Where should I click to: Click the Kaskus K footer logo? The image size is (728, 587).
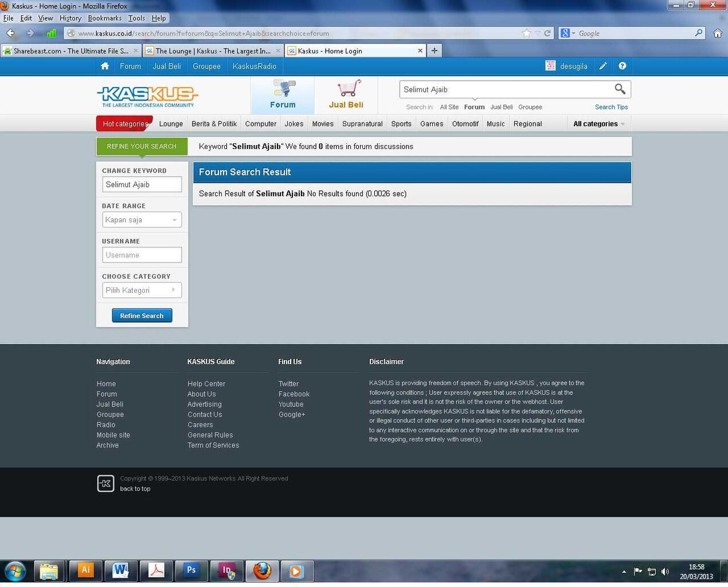pyautogui.click(x=105, y=483)
